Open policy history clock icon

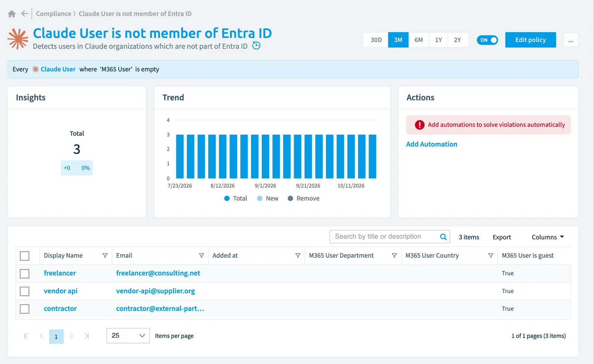click(x=256, y=46)
